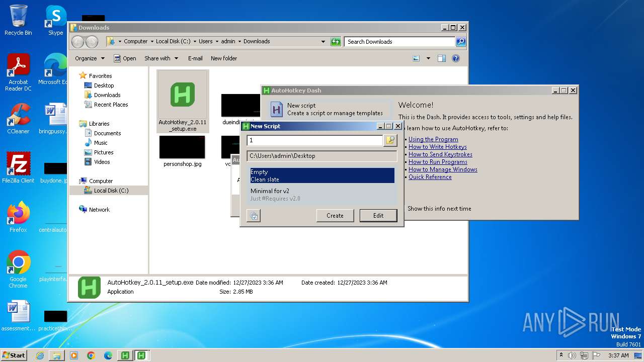Open the volume control in system tray
The width and height of the screenshot is (644, 362).
[572, 355]
